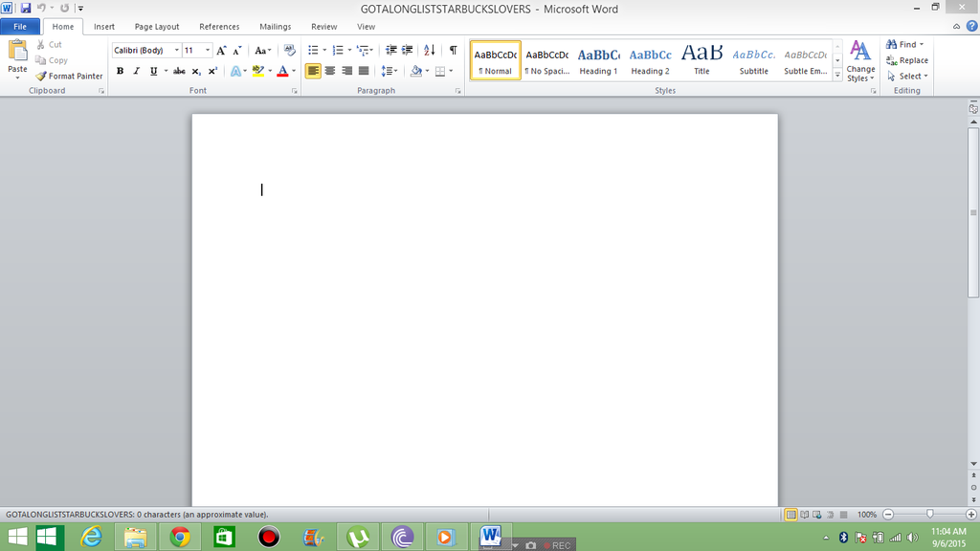
Task: Toggle Show/Hide paragraph marks
Action: tap(453, 50)
